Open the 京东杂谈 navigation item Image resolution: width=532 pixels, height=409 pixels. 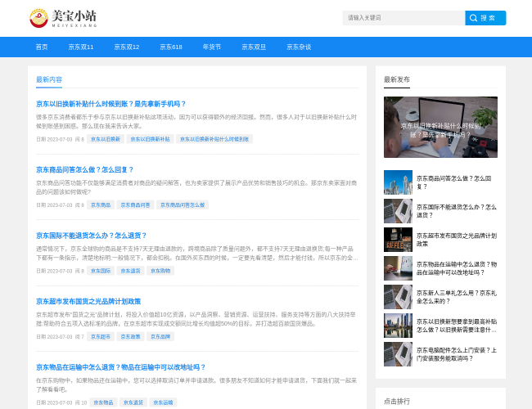299,47
